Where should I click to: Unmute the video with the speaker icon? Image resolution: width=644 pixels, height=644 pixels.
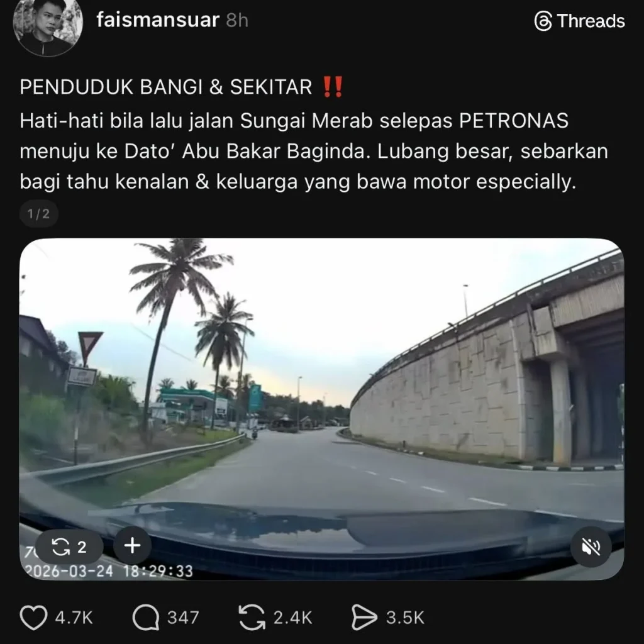coord(591,547)
